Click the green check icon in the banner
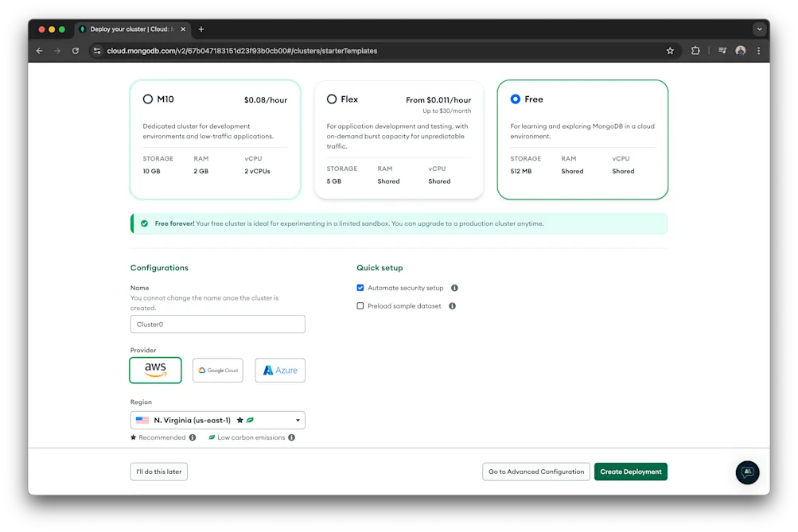Viewport: 798px width, 532px height. pos(145,223)
